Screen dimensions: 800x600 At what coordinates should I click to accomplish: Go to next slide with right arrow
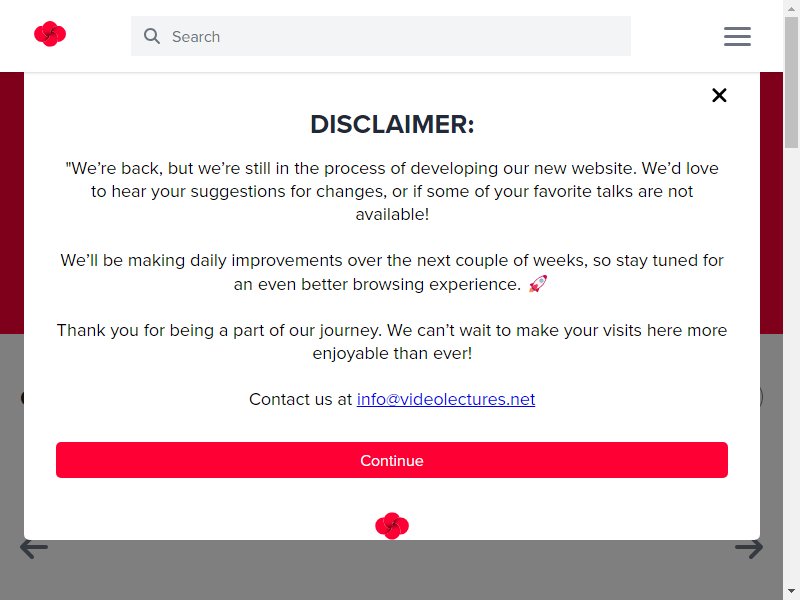pyautogui.click(x=749, y=548)
